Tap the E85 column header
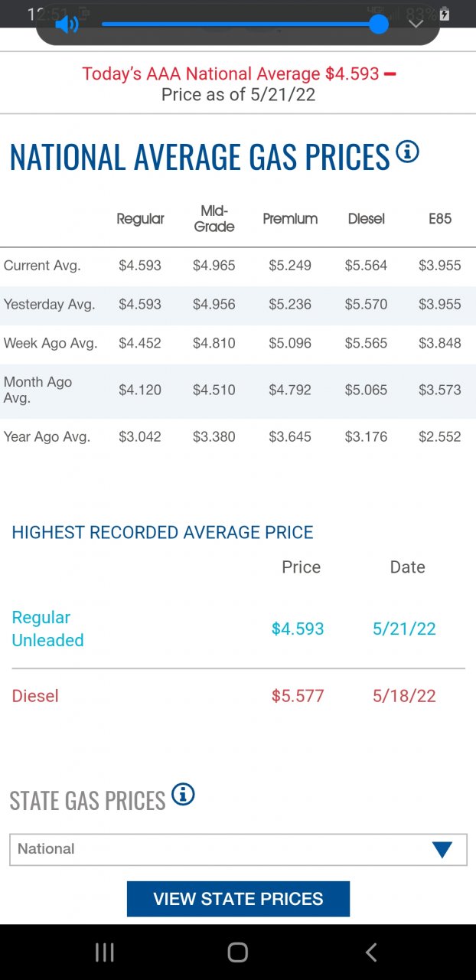Image resolution: width=476 pixels, height=980 pixels. 440,219
